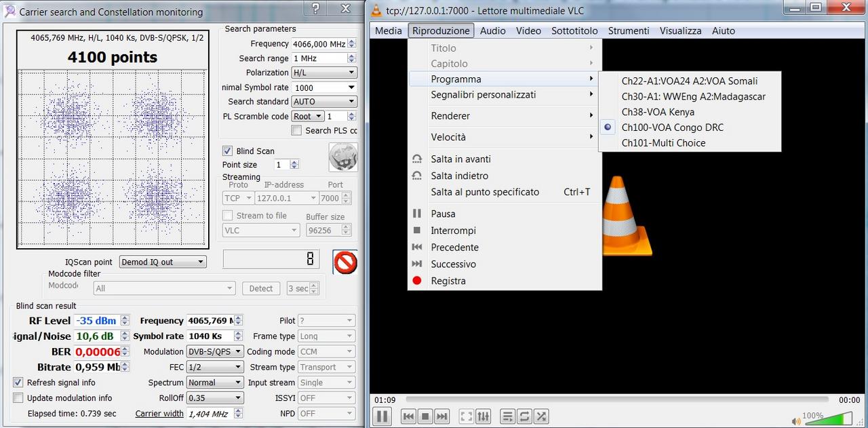Expand Segnalibri personalizzati submenu

tap(504, 95)
